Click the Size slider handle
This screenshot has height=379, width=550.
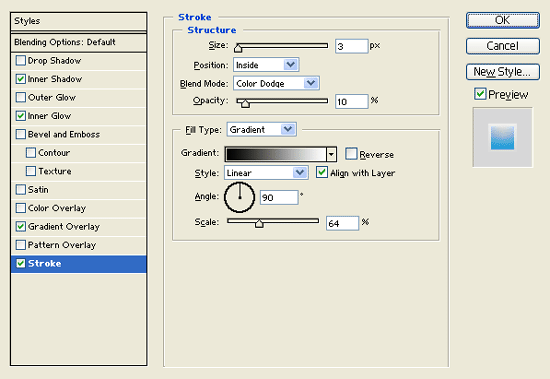(238, 47)
